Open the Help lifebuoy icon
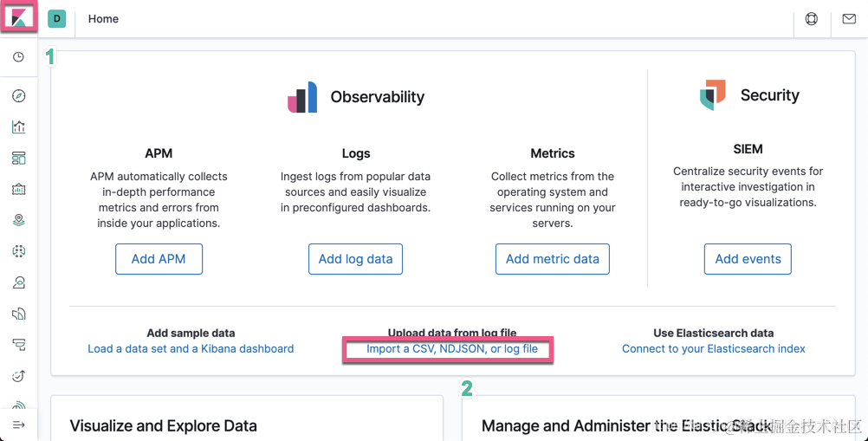 click(811, 18)
